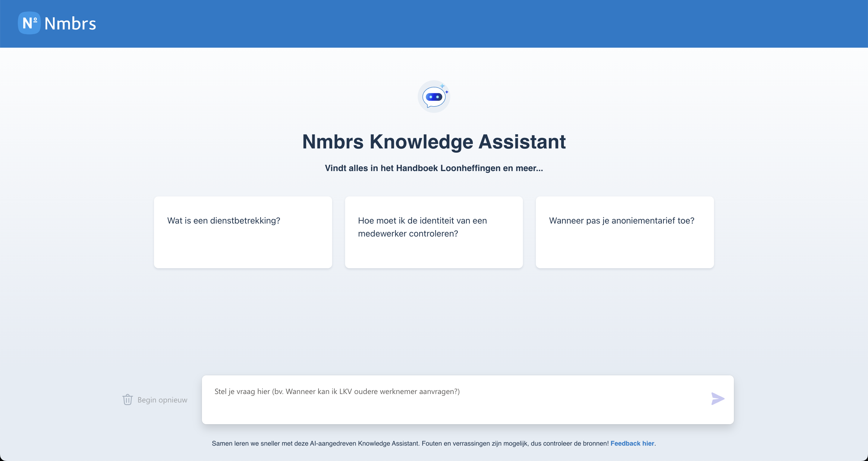The image size is (868, 461).
Task: Click the Nmbrs wordmark in the header
Action: tap(70, 23)
